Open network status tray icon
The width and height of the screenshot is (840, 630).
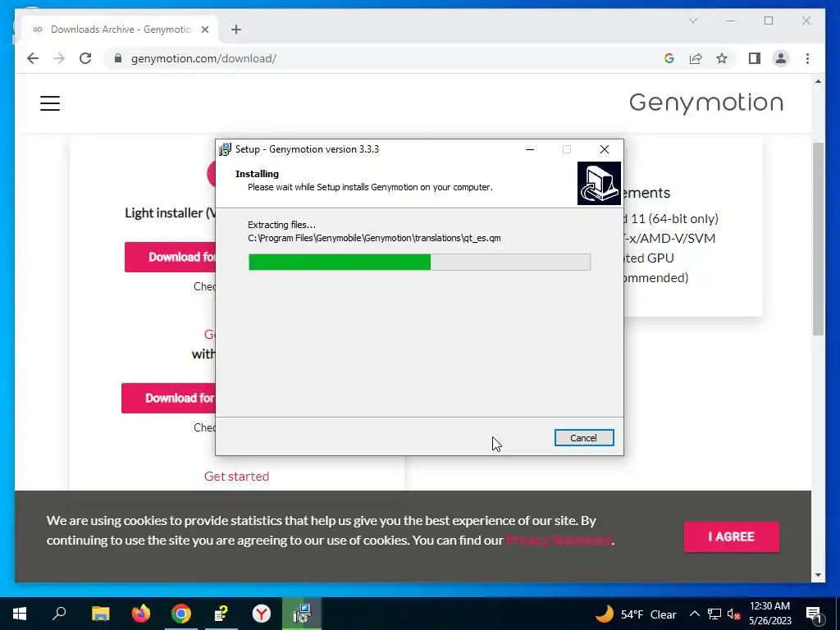(714, 614)
